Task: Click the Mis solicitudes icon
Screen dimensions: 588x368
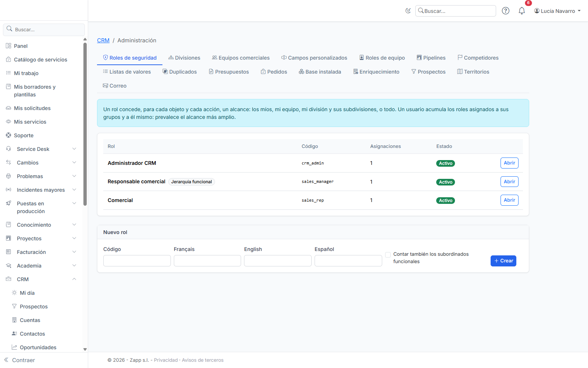Action: [x=8, y=108]
